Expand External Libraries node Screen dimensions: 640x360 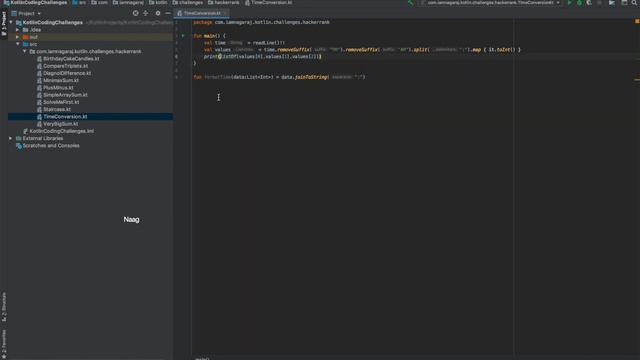[x=11, y=138]
